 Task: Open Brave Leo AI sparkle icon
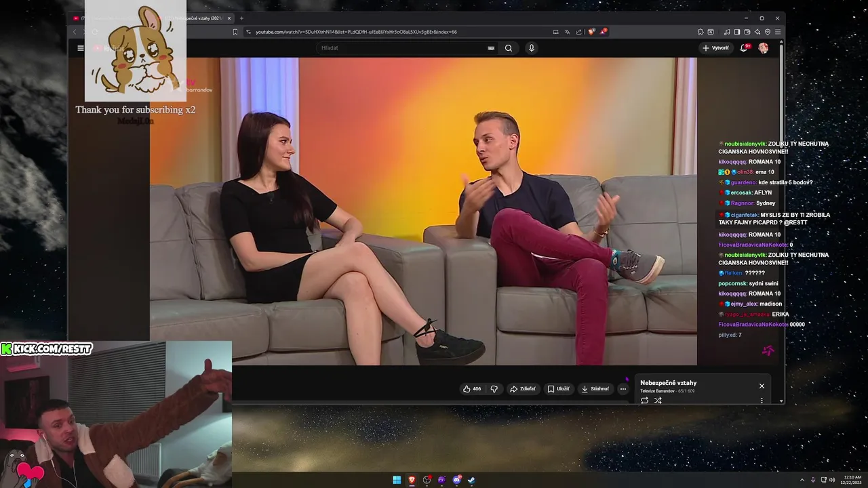point(757,32)
